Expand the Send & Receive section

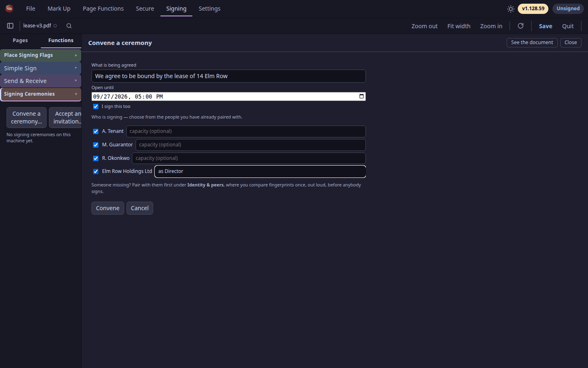(x=40, y=81)
